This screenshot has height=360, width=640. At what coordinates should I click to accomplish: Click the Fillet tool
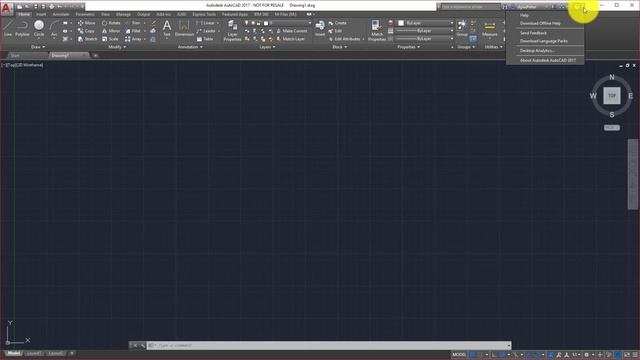click(x=133, y=31)
